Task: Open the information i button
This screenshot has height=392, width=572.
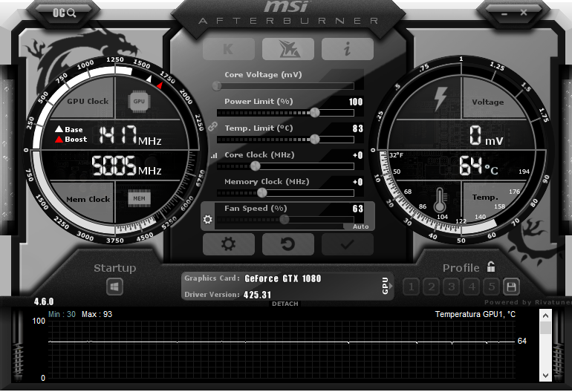Action: (348, 49)
